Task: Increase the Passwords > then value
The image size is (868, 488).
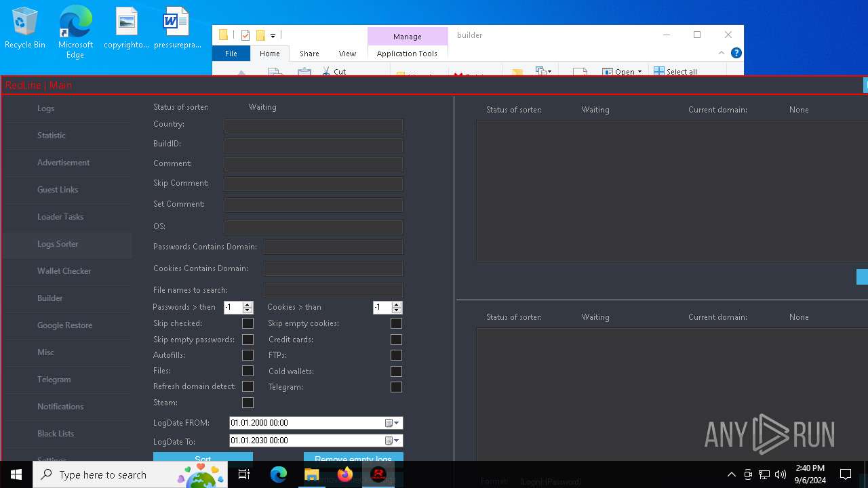Action: tap(248, 304)
